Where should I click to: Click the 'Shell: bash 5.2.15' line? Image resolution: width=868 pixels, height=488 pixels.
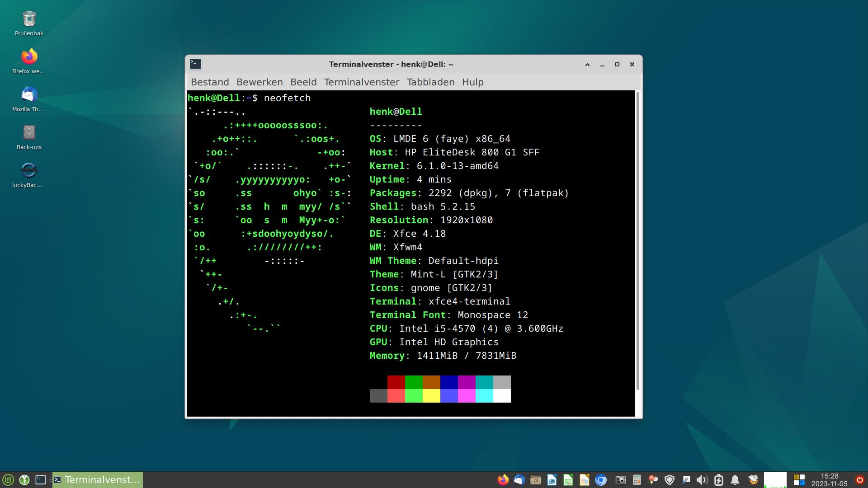point(422,206)
